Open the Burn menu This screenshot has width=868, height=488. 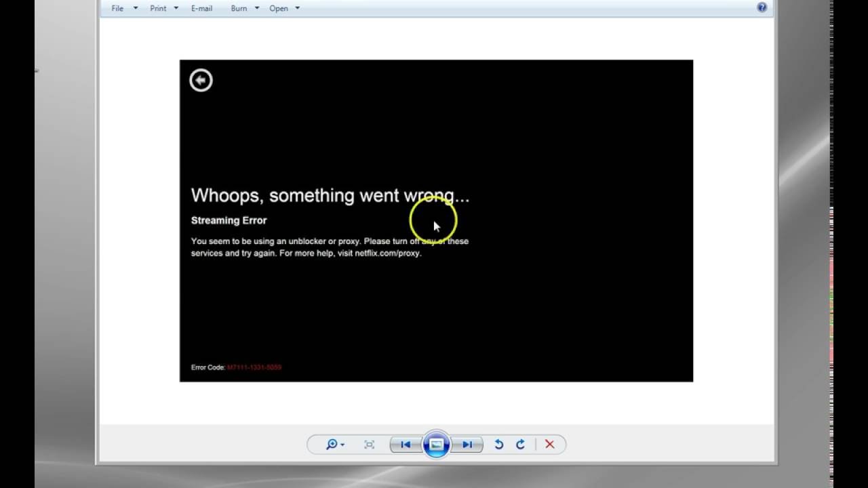pyautogui.click(x=239, y=8)
